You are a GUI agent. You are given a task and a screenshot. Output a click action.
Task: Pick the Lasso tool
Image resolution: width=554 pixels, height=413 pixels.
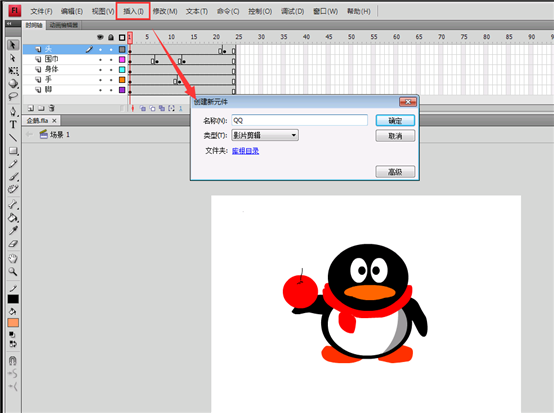click(x=13, y=96)
